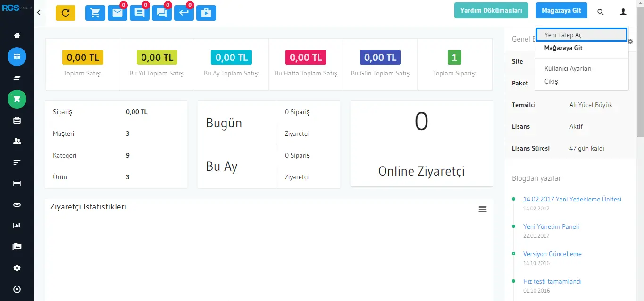Toggle the user profile dropdown icon
The image size is (644, 301).
[623, 12]
